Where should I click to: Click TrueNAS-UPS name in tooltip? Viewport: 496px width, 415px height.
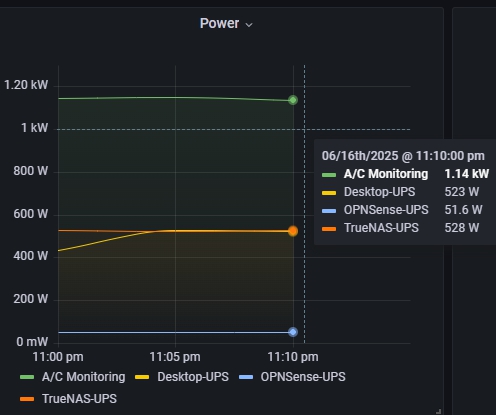click(x=381, y=228)
